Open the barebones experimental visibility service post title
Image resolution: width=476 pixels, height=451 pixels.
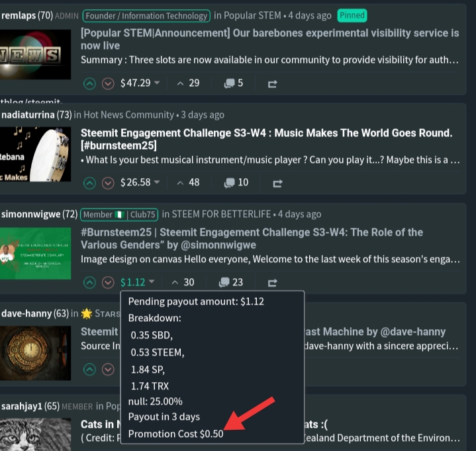click(270, 39)
